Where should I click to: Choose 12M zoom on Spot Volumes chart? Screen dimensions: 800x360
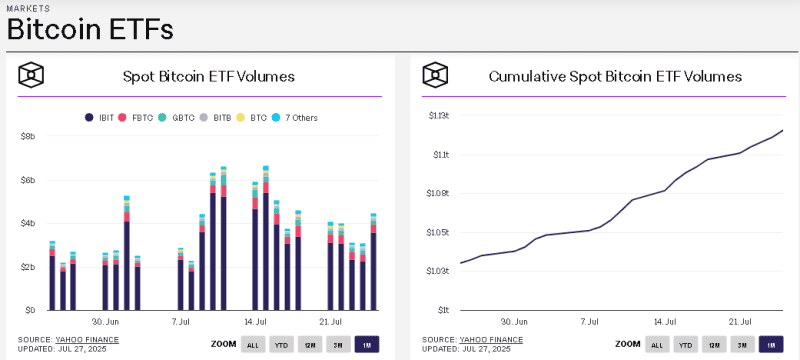coord(310,345)
